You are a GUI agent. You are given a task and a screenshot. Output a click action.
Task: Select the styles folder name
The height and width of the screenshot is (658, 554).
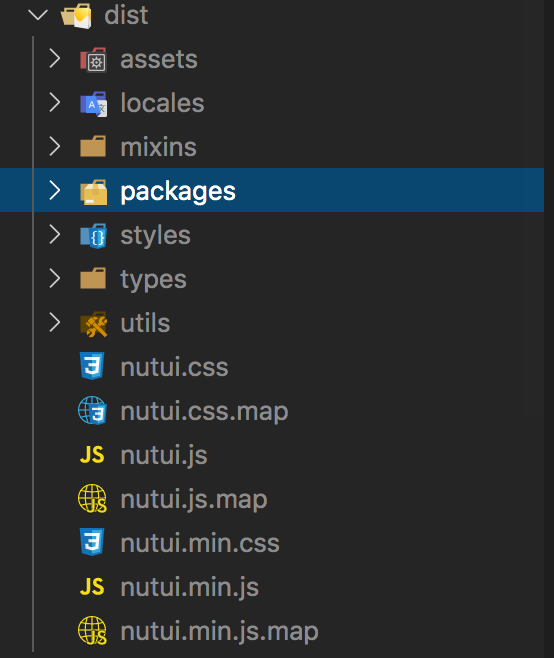(x=155, y=236)
